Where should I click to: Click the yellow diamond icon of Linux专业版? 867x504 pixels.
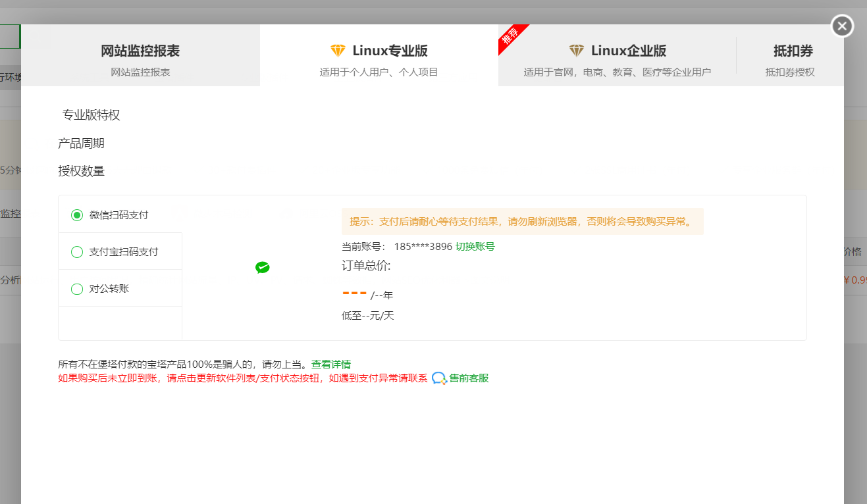(338, 51)
